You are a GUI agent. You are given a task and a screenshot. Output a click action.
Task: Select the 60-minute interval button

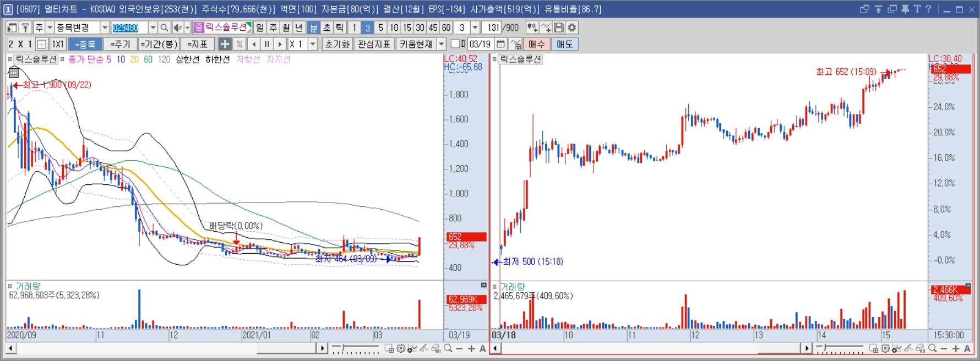pyautogui.click(x=446, y=28)
